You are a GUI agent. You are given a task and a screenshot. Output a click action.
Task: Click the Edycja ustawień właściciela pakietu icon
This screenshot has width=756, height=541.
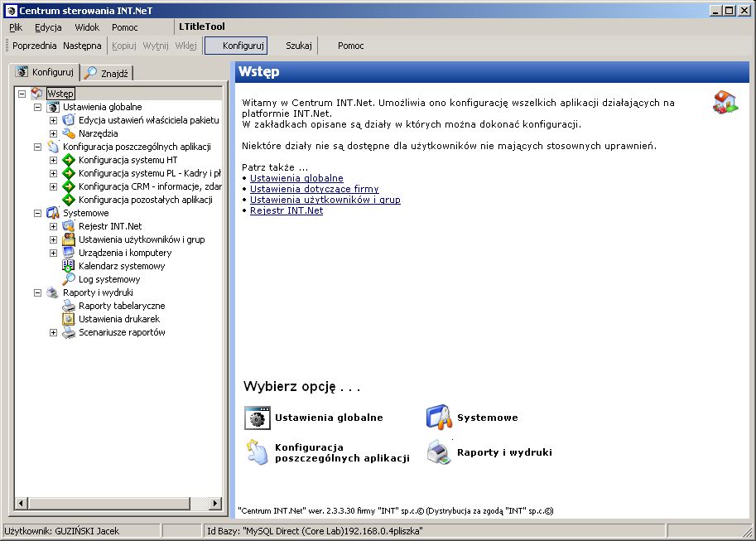coord(69,119)
